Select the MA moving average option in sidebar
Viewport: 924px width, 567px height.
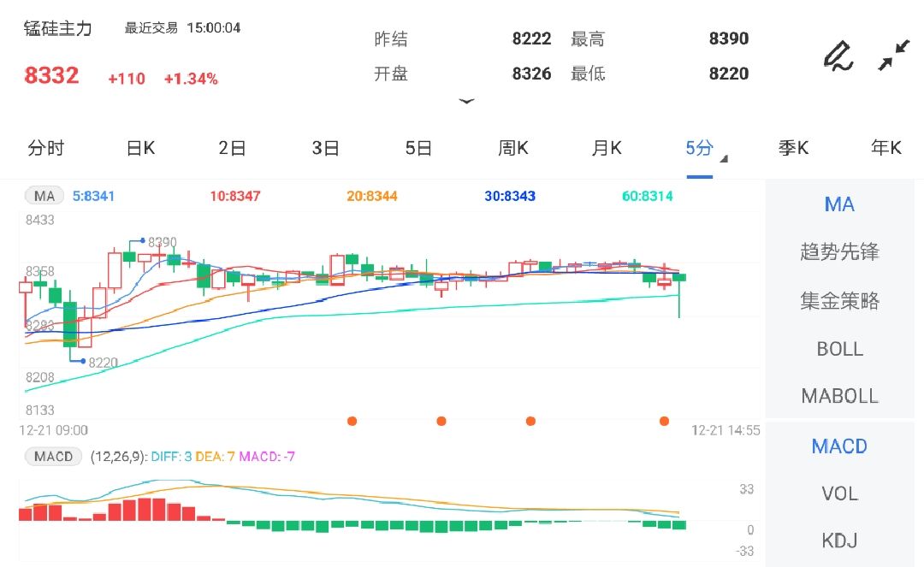[x=839, y=204]
